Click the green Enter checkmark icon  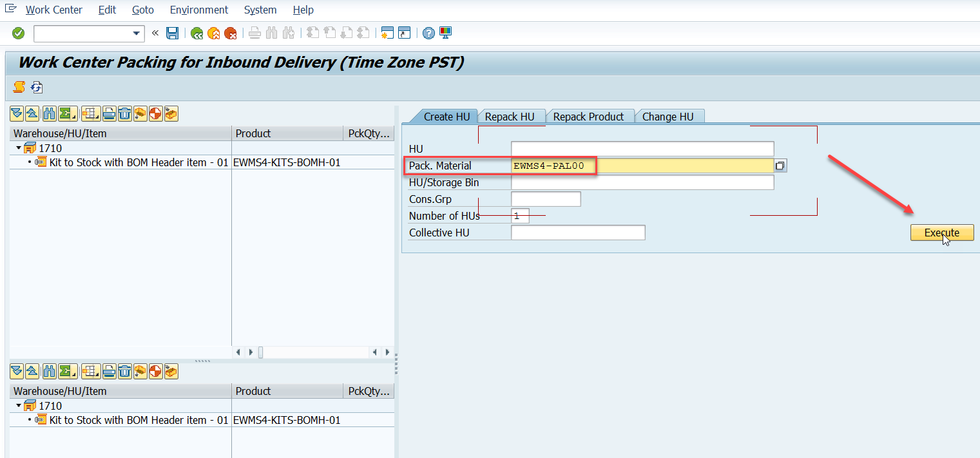tap(18, 33)
